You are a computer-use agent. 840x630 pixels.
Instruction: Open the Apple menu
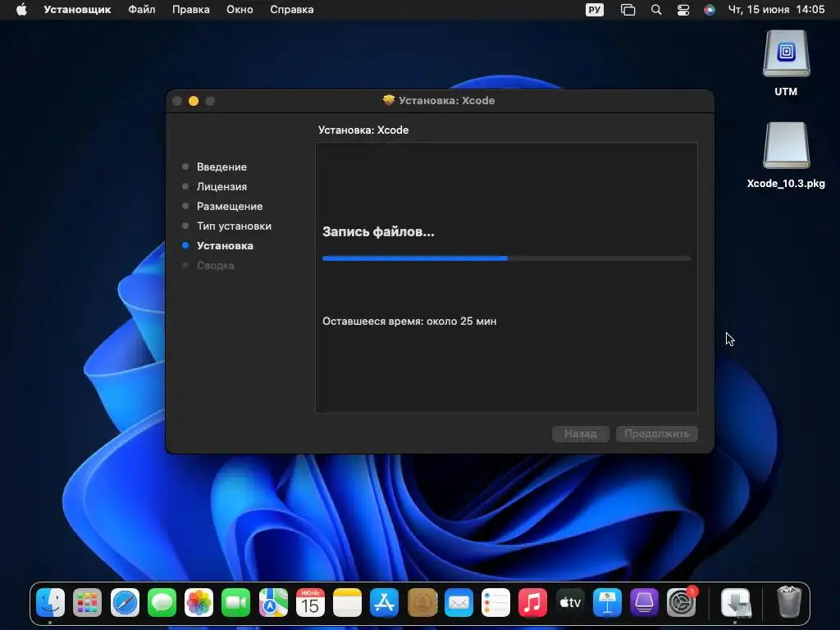[x=21, y=10]
